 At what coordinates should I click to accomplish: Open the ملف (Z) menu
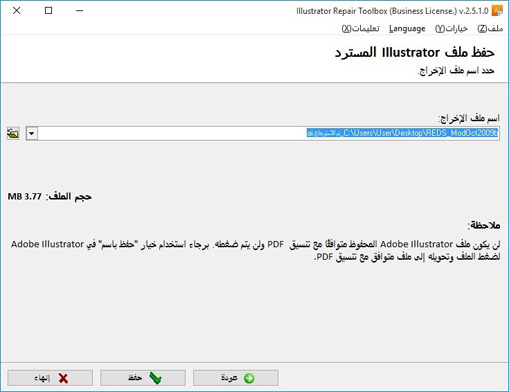tap(490, 29)
